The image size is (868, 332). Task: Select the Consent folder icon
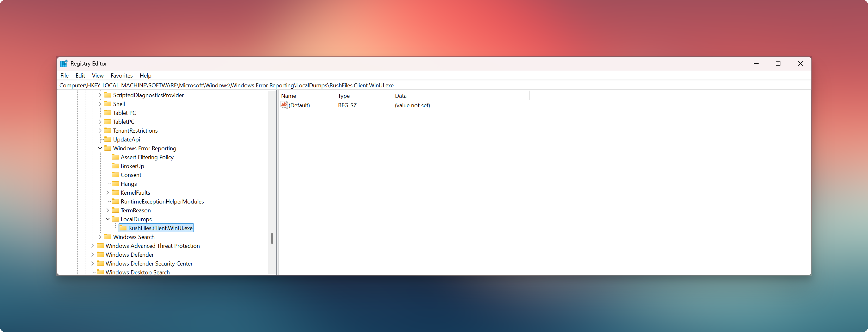pyautogui.click(x=116, y=174)
